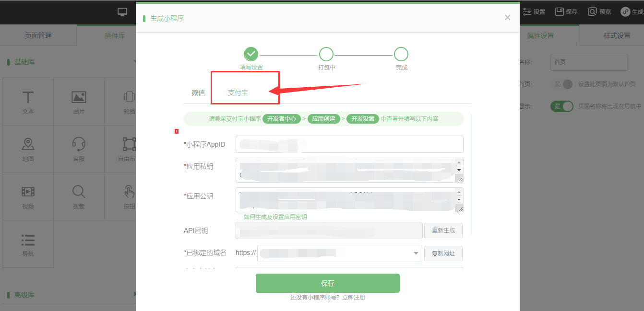Image resolution: width=644 pixels, height=311 pixels.
Task: Click the green 保存 button
Action: pyautogui.click(x=327, y=283)
